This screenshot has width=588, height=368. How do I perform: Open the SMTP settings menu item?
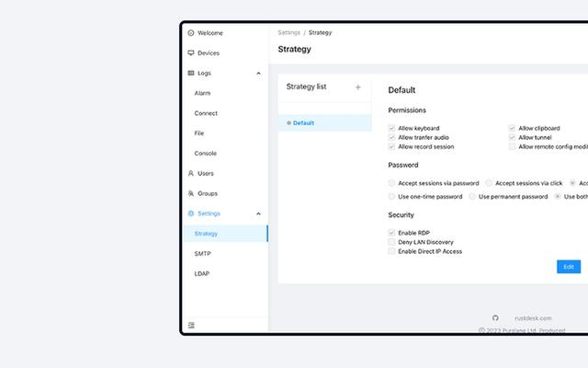tap(203, 253)
